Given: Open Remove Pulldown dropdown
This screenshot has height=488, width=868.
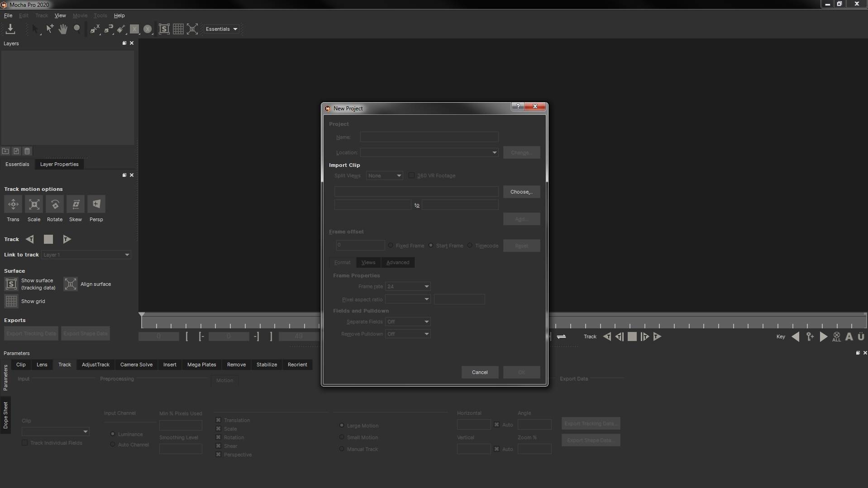Looking at the screenshot, I should pos(407,334).
